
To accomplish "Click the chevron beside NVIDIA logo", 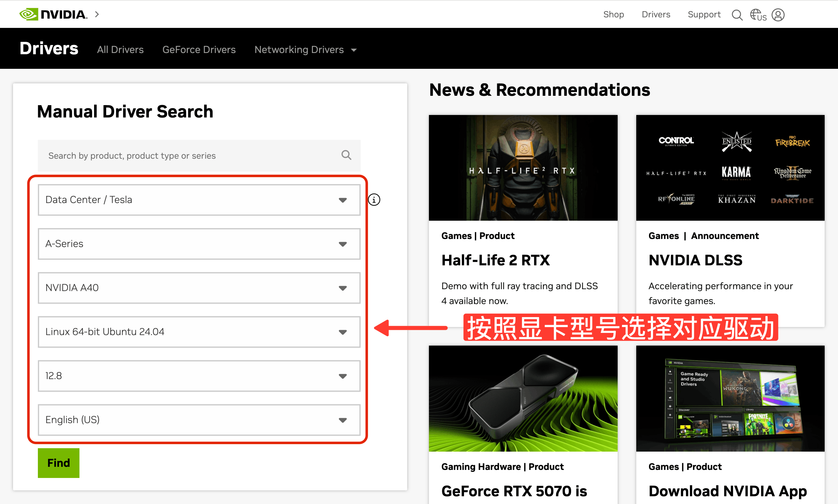I will (x=97, y=14).
